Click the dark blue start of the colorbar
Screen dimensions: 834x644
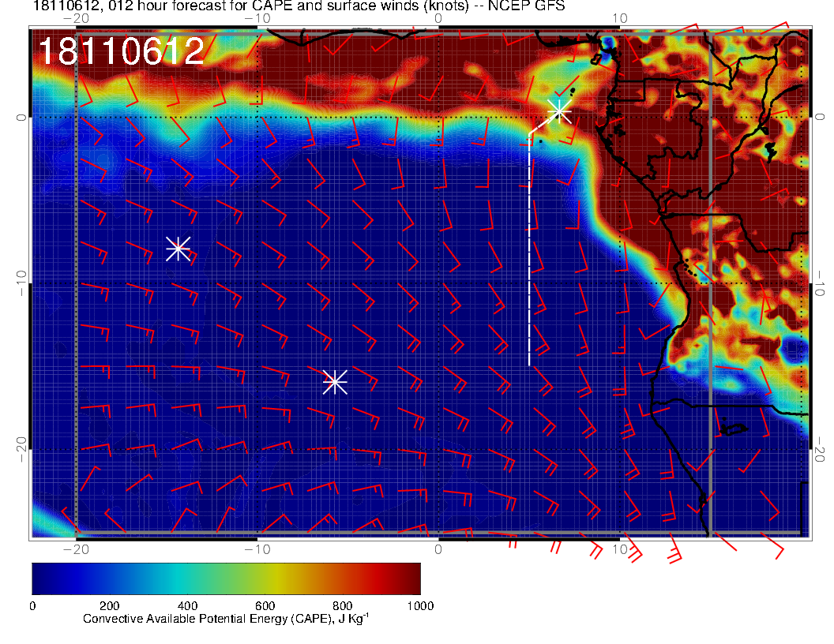pos(41,578)
